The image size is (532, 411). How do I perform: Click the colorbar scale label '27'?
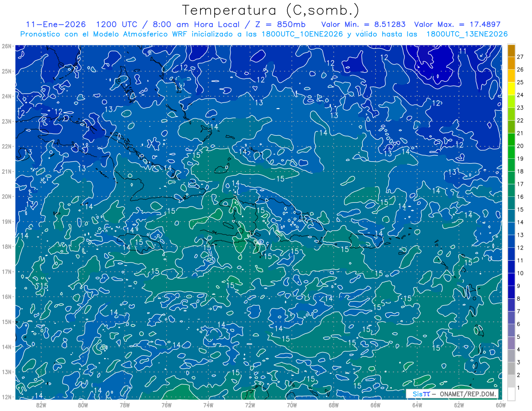click(520, 57)
